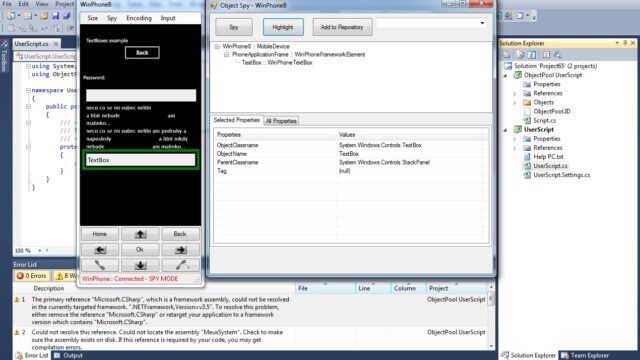Image resolution: width=640 pixels, height=360 pixels.
Task: Click the Password input field on phone
Action: (141, 95)
